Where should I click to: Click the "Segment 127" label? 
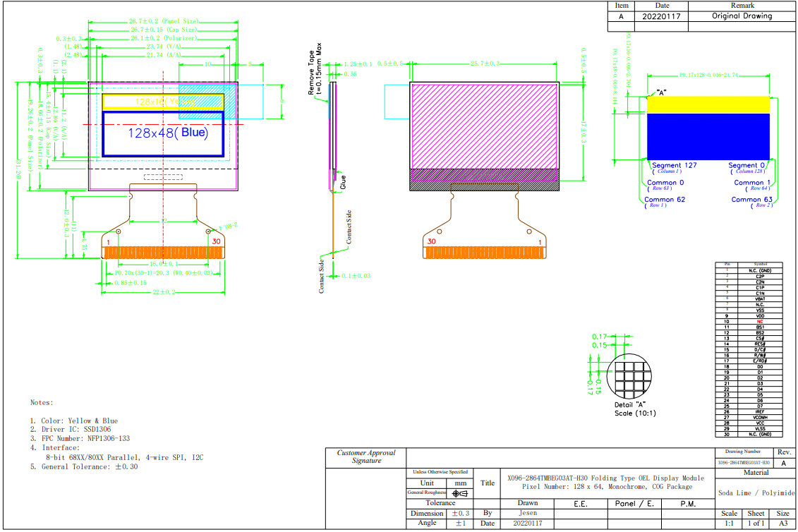coord(674,165)
